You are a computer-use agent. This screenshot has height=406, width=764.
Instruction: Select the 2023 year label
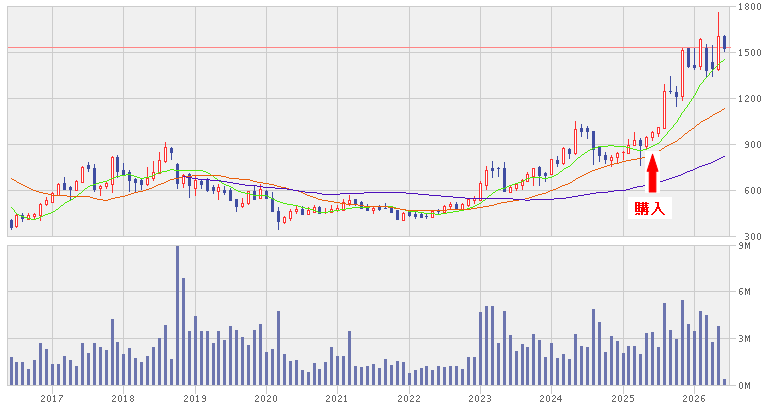pos(480,399)
